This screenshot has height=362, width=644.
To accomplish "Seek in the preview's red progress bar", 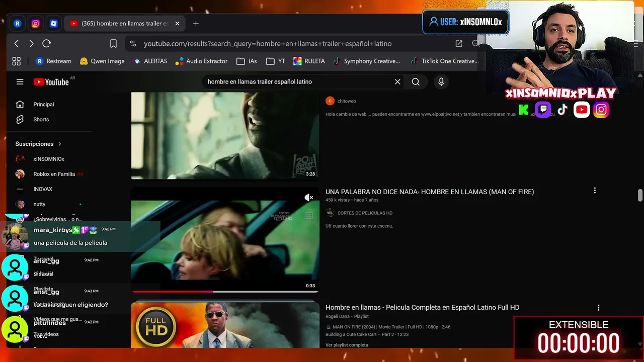I will [x=225, y=291].
